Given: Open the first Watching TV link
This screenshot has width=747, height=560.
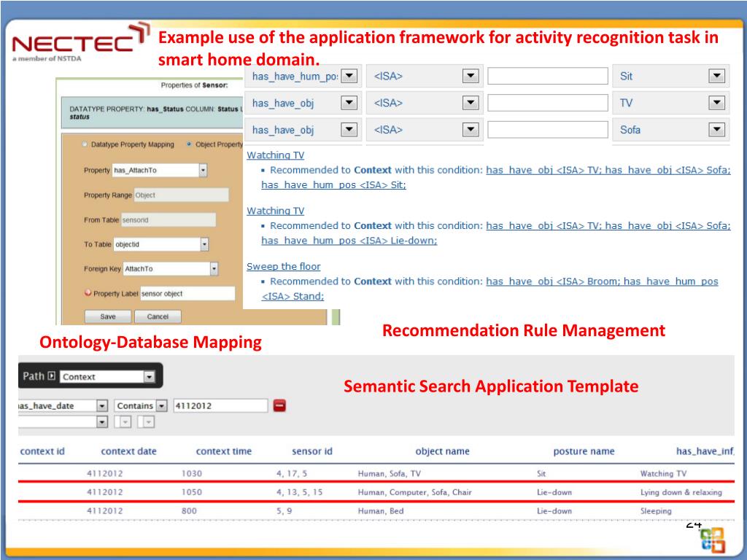Looking at the screenshot, I should coord(275,155).
